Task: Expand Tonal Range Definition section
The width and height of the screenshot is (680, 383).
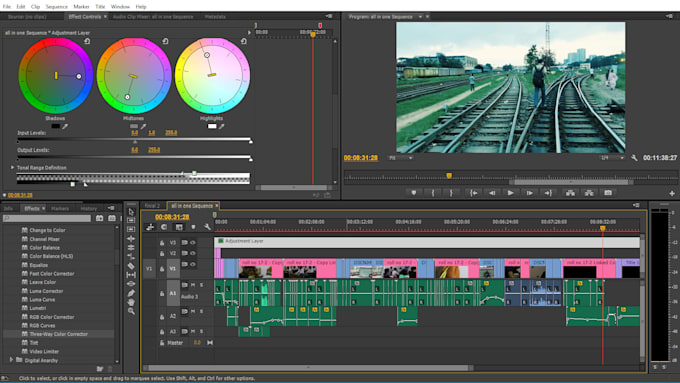Action: click(12, 167)
